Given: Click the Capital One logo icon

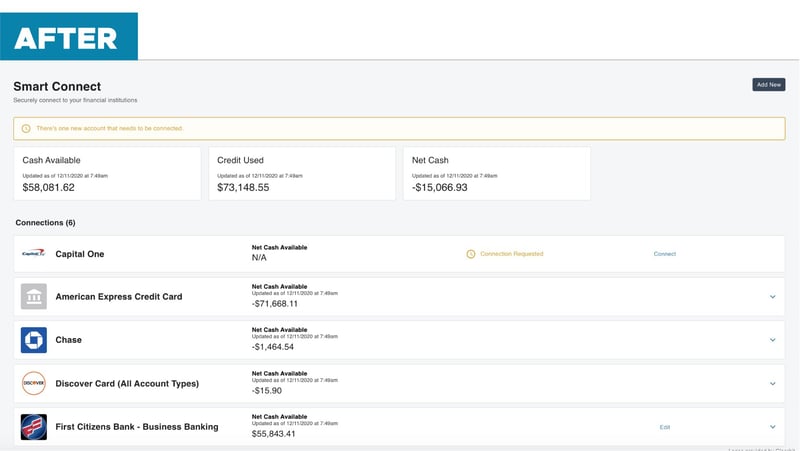Looking at the screenshot, I should [x=34, y=253].
